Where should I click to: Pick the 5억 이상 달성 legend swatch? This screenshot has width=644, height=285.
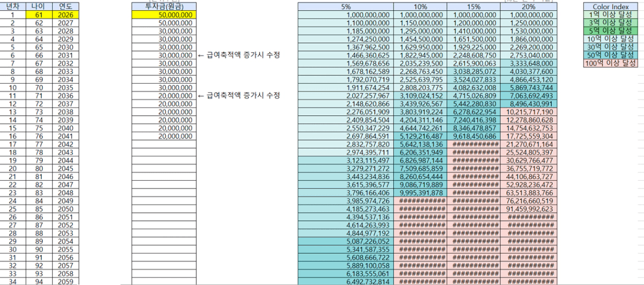pyautogui.click(x=610, y=31)
